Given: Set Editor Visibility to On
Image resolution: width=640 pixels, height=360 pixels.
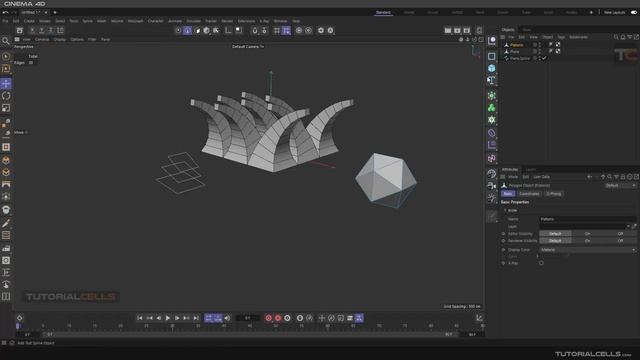Looking at the screenshot, I should [x=587, y=234].
